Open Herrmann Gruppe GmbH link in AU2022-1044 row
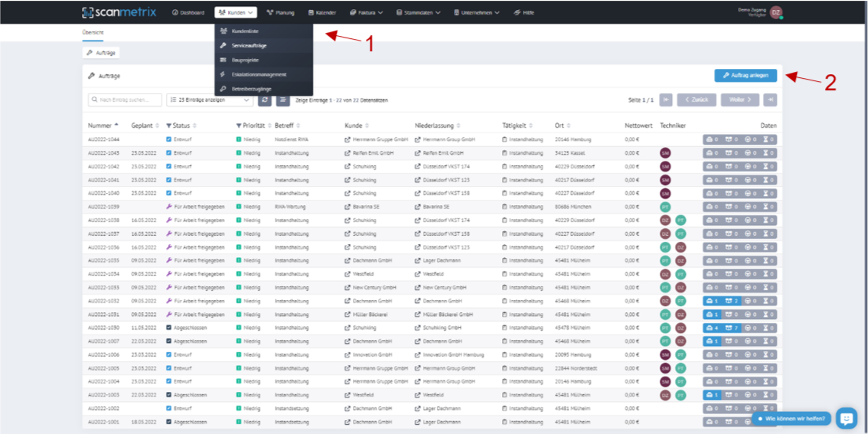Image resolution: width=868 pixels, height=434 pixels. point(377,139)
